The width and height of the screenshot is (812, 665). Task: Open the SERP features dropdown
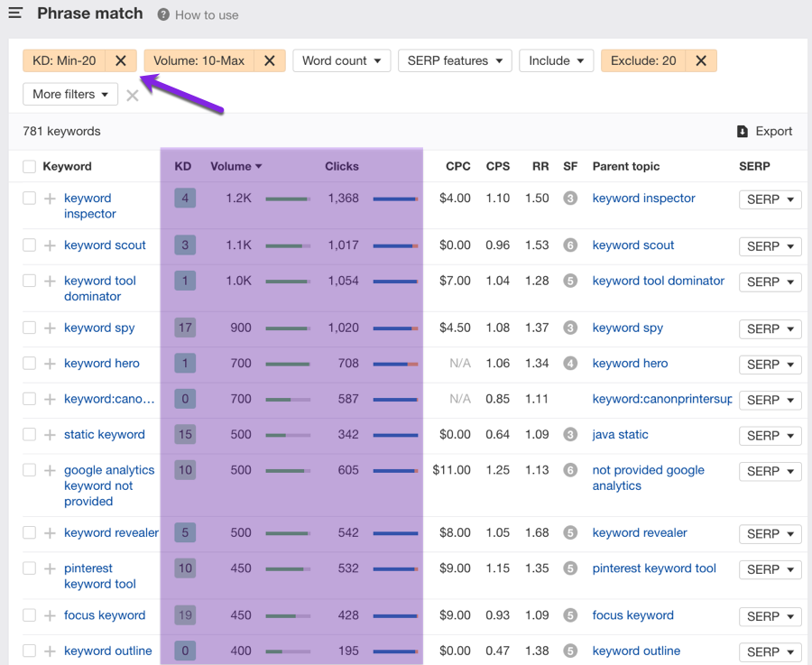point(455,60)
